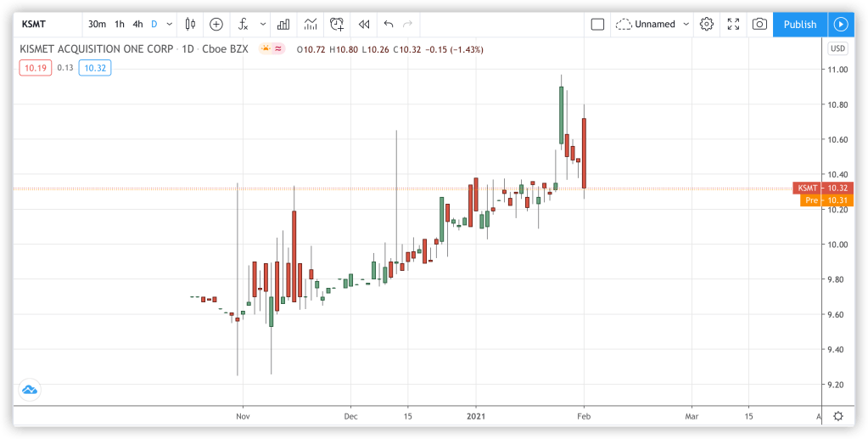Open the indicator templates icon

pyautogui.click(x=311, y=25)
